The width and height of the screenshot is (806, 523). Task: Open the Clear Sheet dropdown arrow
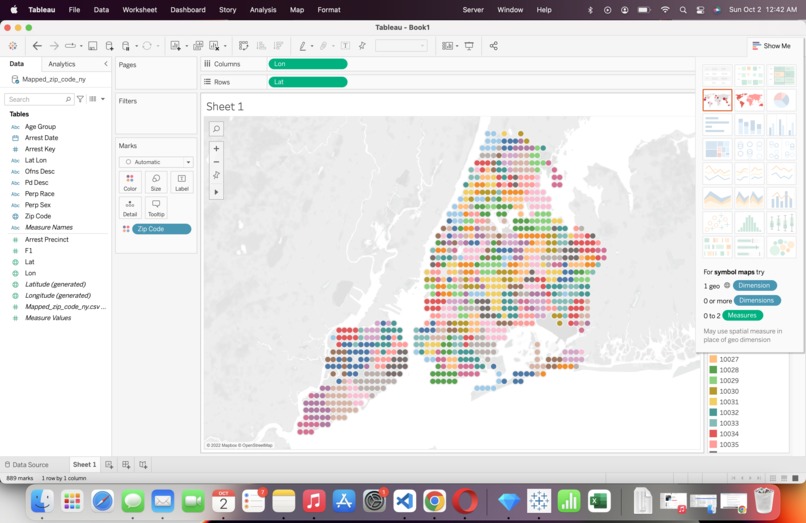pos(225,46)
